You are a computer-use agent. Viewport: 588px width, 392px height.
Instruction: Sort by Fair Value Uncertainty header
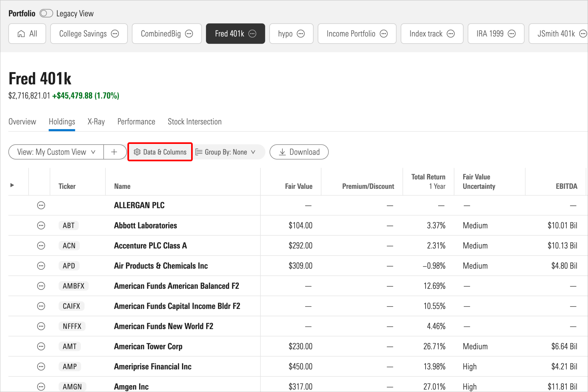(479, 182)
